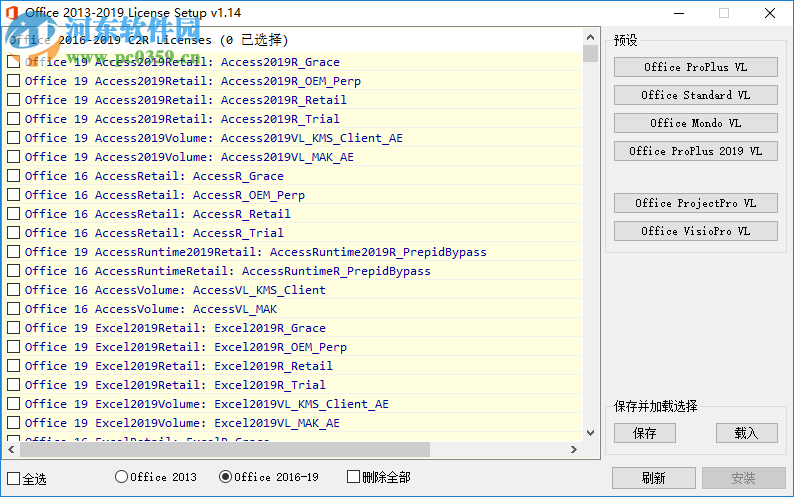This screenshot has height=497, width=794.
Task: Apply the Office VisioPro VL preset
Action: (x=696, y=231)
